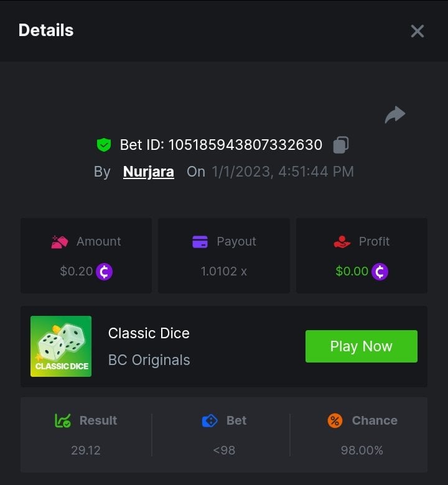This screenshot has width=448, height=485.
Task: Click the Classic Dice game title
Action: (149, 333)
